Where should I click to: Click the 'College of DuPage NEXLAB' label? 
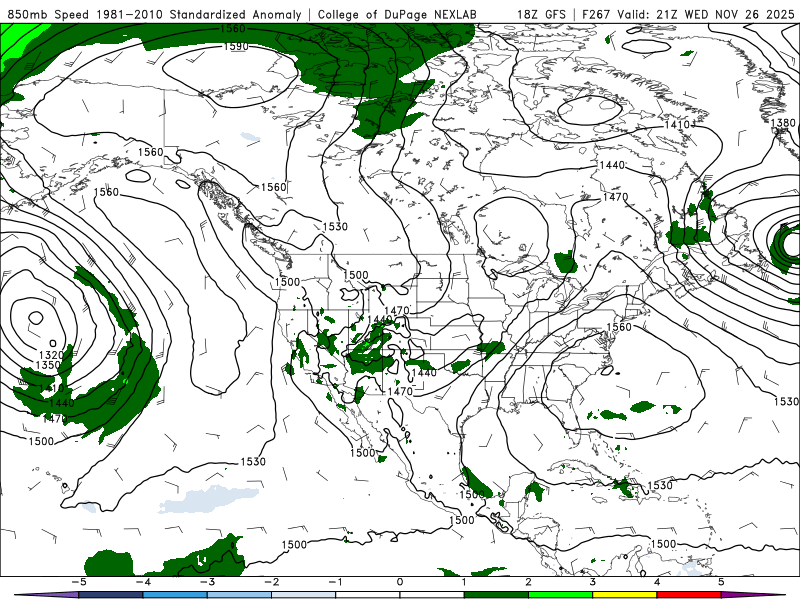[x=397, y=15]
